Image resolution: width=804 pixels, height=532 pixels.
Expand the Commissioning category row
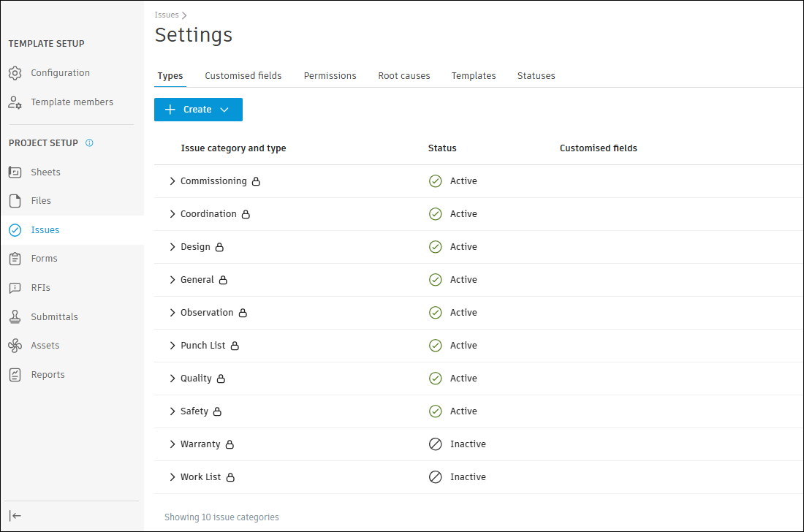(x=172, y=181)
